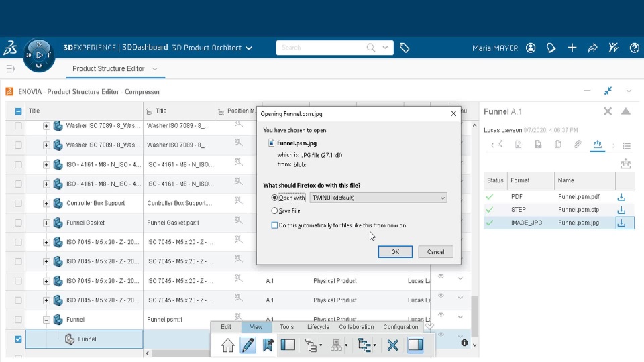This screenshot has height=362, width=644.
Task: Select the Open with radio button
Action: click(274, 198)
